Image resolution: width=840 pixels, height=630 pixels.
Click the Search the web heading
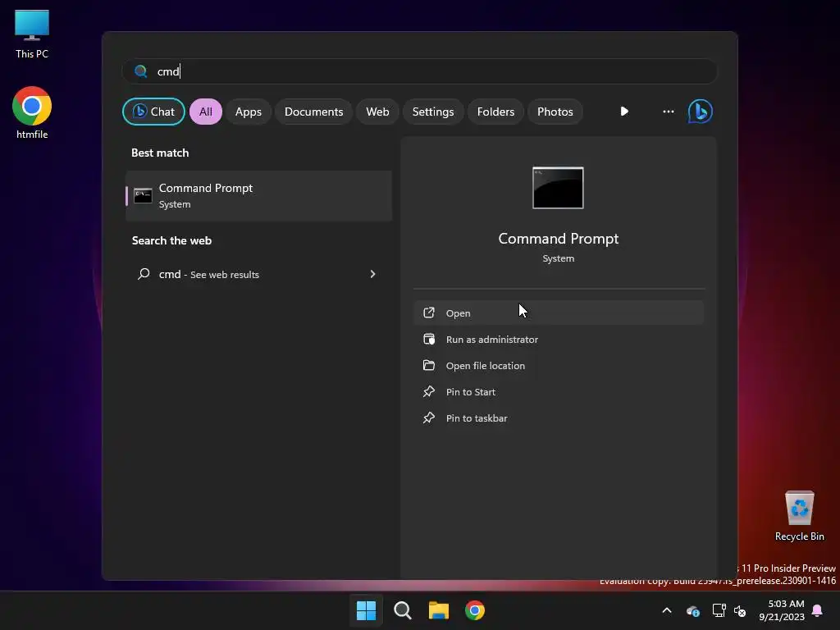(171, 240)
